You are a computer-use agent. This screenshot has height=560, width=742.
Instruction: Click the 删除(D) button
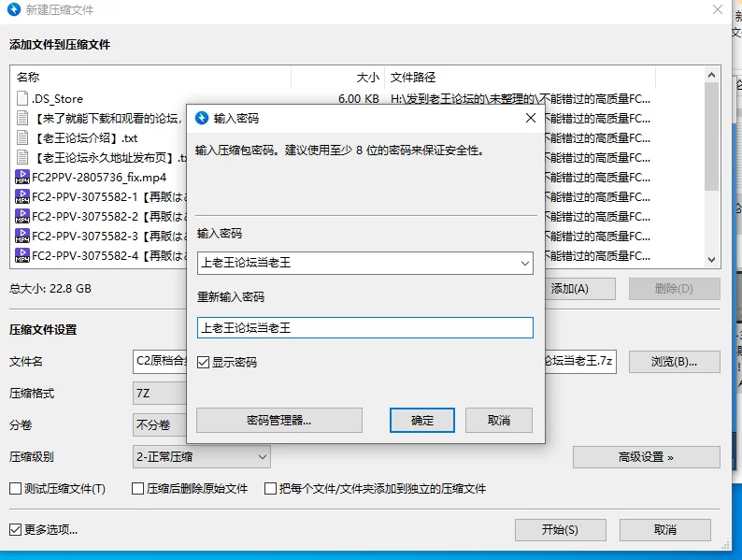point(675,289)
